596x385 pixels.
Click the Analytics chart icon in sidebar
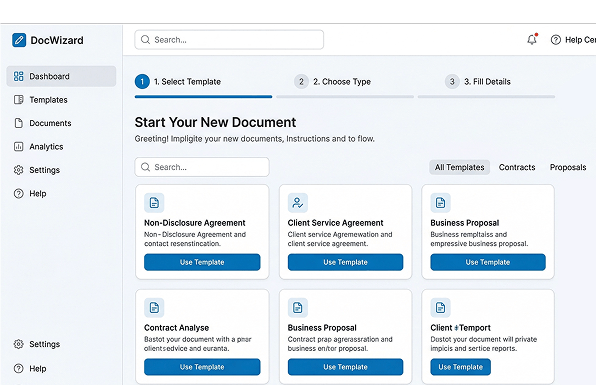pos(18,147)
